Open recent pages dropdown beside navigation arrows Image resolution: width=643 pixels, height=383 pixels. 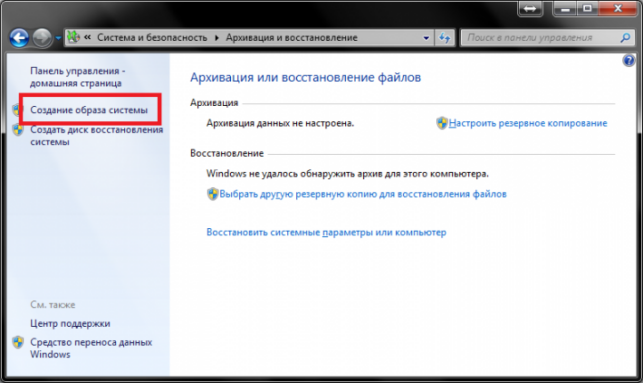58,38
